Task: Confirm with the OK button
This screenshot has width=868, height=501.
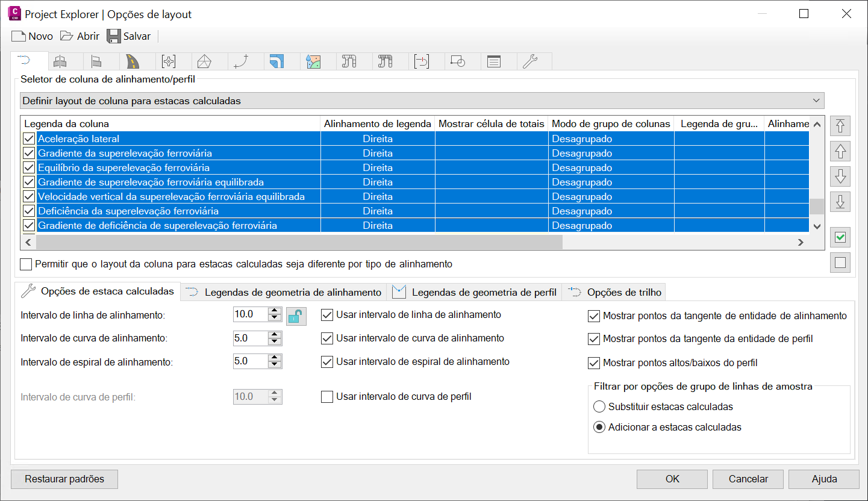Action: (x=672, y=479)
